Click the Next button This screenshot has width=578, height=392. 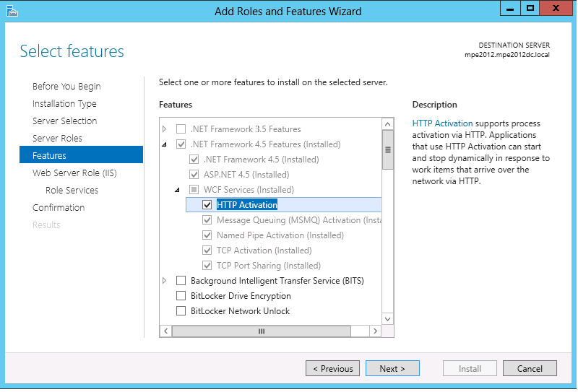392,368
